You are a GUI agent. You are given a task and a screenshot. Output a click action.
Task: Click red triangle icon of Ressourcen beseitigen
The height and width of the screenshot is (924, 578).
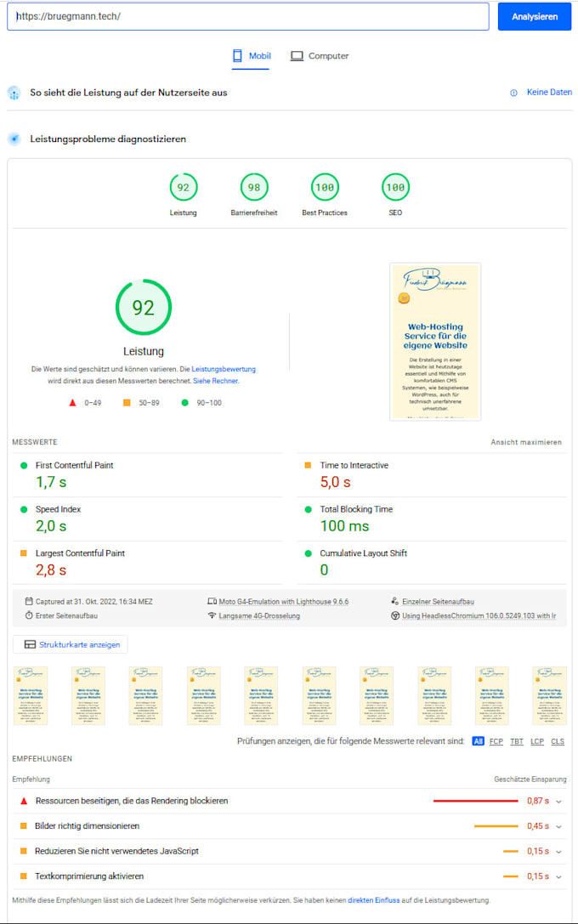click(x=24, y=801)
